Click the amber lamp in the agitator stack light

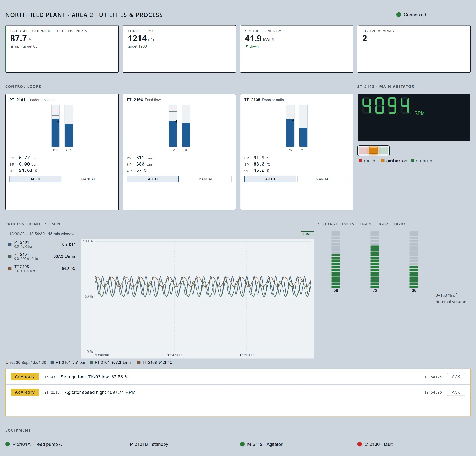coord(374,150)
